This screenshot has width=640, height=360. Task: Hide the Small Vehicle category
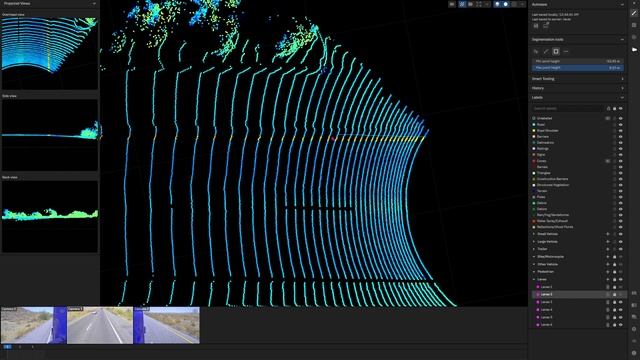[x=620, y=234]
